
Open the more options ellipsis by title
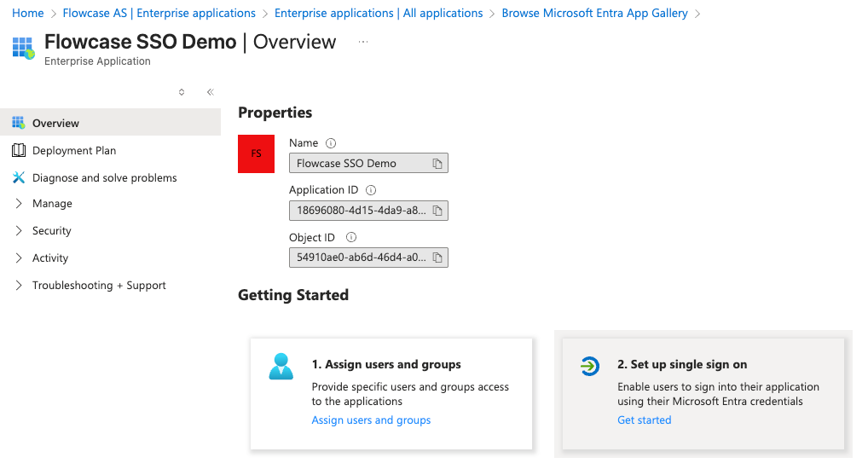363,42
